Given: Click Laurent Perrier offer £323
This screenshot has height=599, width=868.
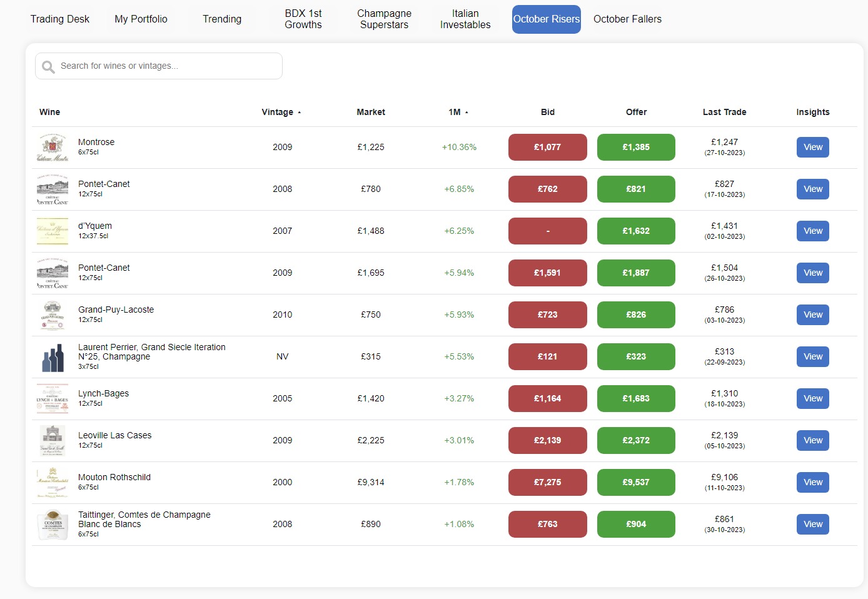Looking at the screenshot, I should [x=636, y=356].
